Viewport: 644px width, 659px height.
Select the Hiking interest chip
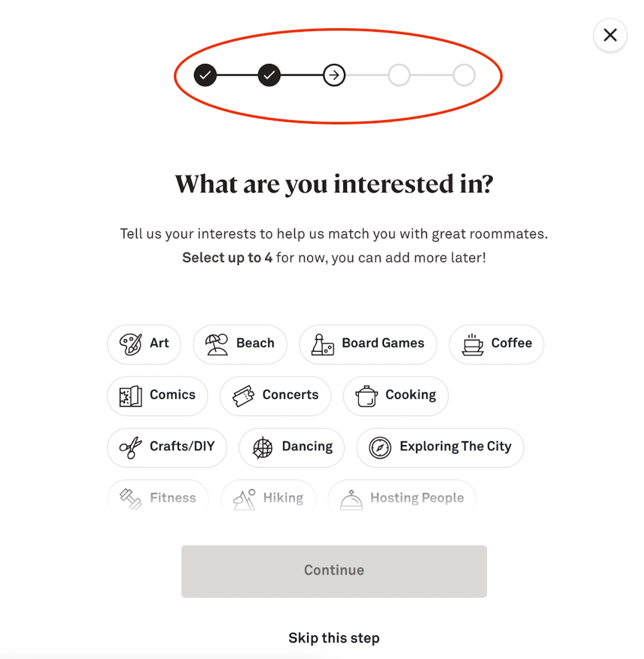[268, 496]
